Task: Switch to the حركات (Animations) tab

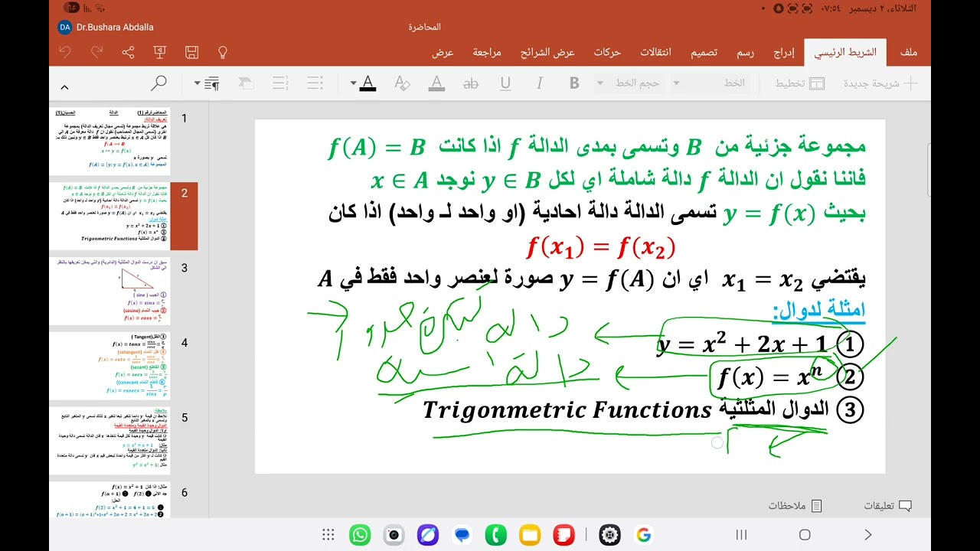Action: (x=607, y=53)
